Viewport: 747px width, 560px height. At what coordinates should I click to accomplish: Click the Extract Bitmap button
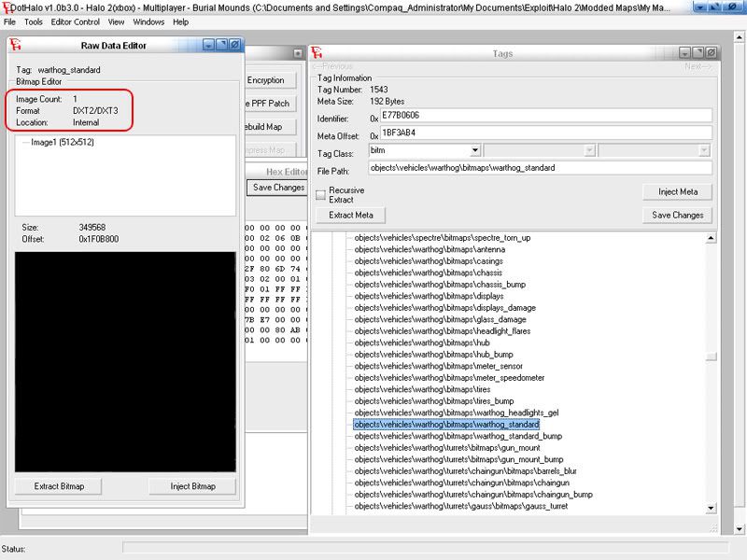(59, 486)
